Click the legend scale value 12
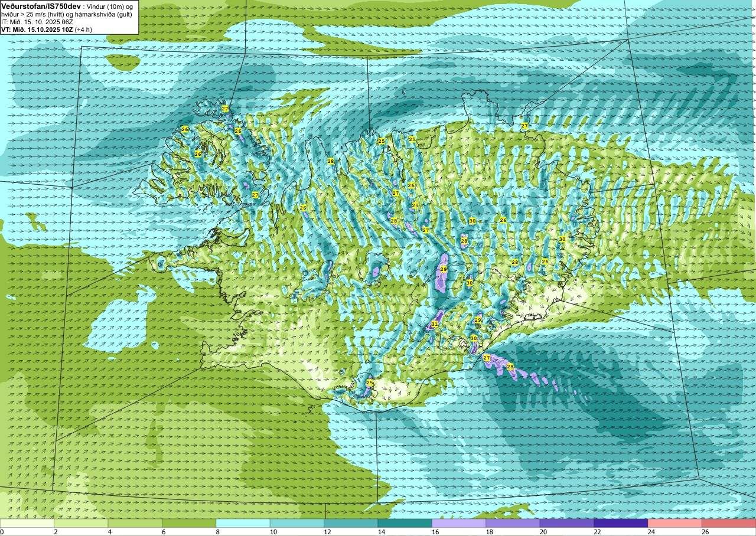The height and width of the screenshot is (536, 756). (x=327, y=532)
